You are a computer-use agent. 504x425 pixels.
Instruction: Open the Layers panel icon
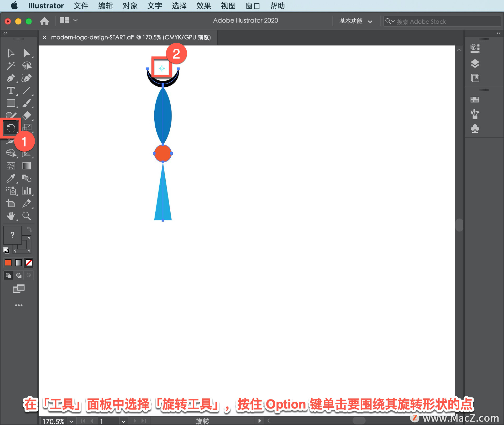point(475,63)
